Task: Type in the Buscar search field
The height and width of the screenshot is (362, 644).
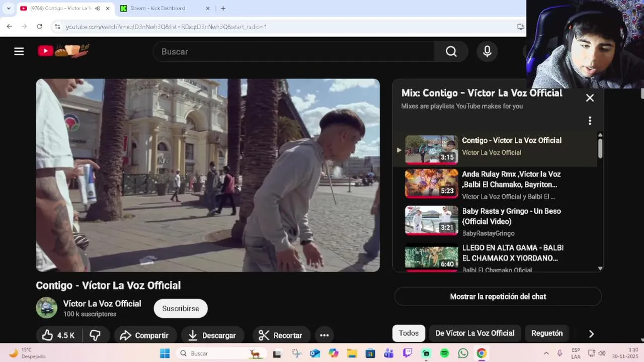Action: tap(294, 51)
